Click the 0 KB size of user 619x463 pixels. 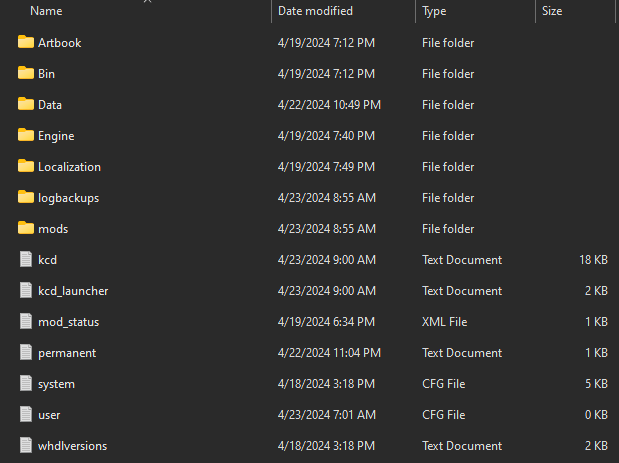coord(596,414)
